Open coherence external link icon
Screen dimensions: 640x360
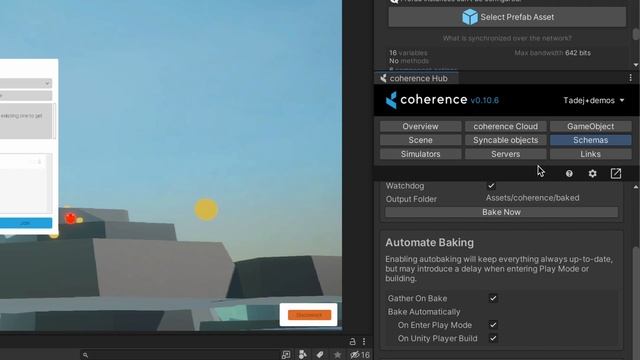616,173
